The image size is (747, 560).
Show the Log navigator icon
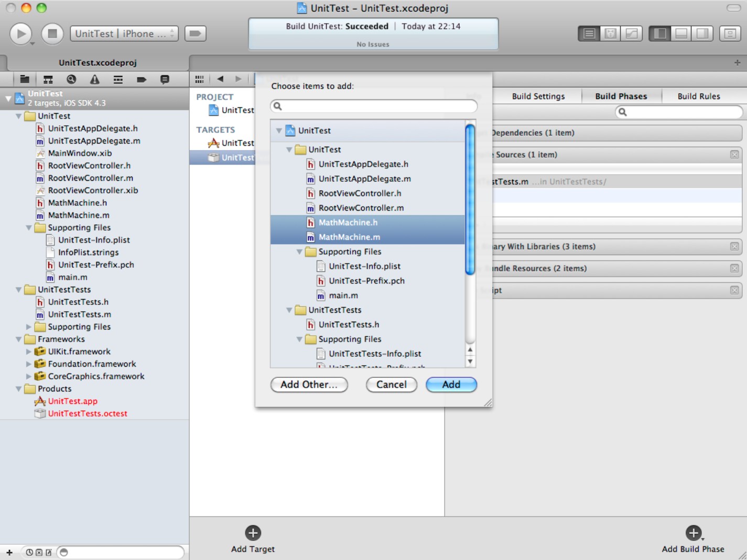[165, 79]
